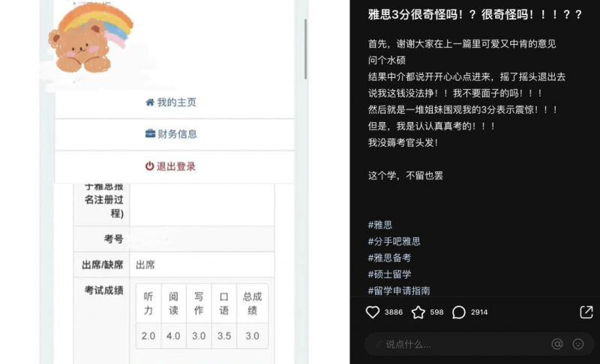Viewport: 600px width, 364px height.
Task: Open comments via the speech bubble icon
Action: tap(459, 312)
